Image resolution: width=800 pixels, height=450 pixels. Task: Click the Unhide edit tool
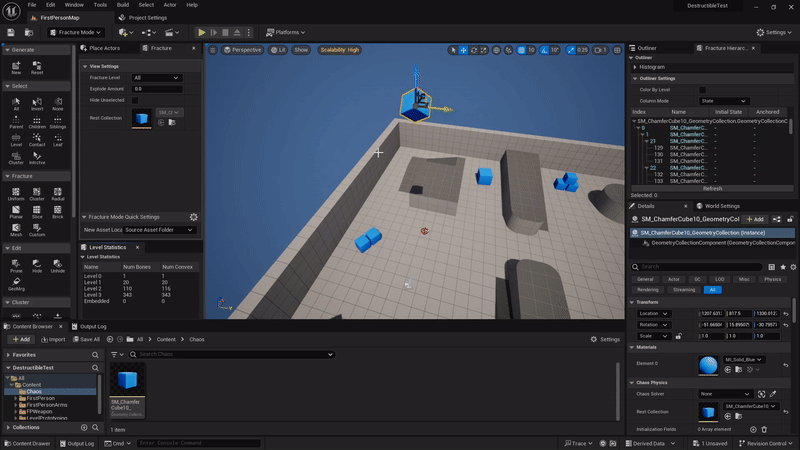[58, 266]
